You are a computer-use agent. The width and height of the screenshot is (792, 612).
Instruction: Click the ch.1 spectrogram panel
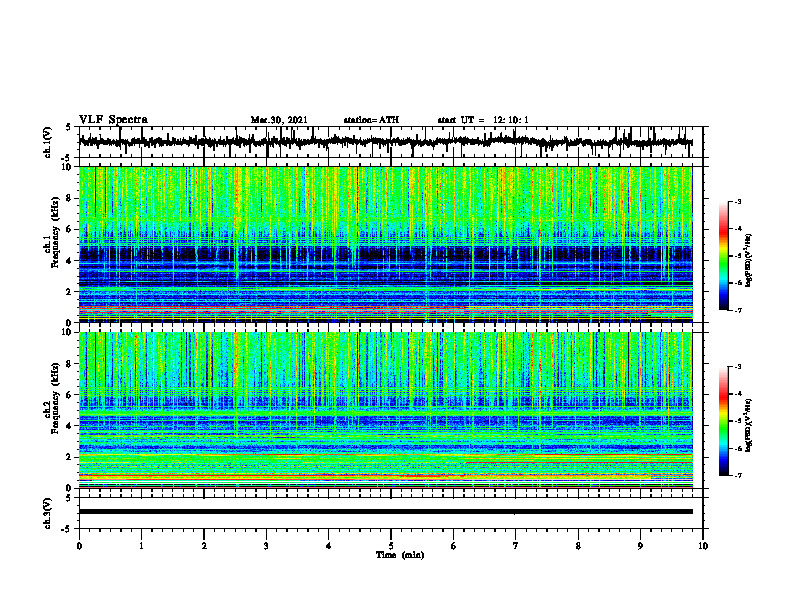point(385,244)
